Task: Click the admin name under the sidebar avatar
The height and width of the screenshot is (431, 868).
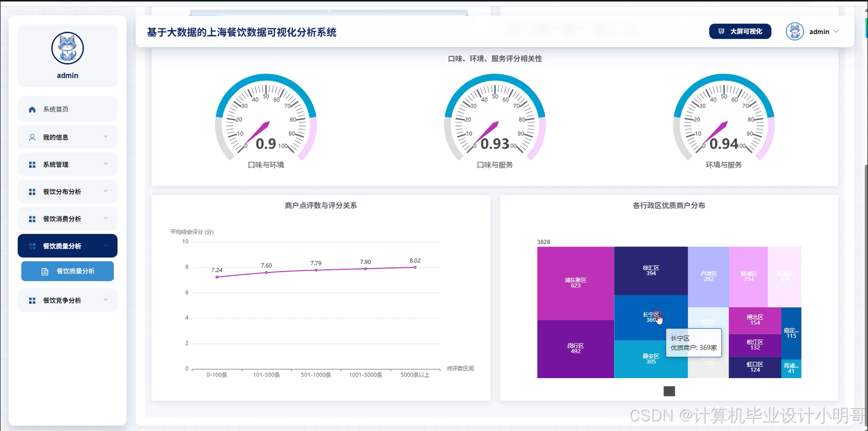Action: (x=68, y=76)
